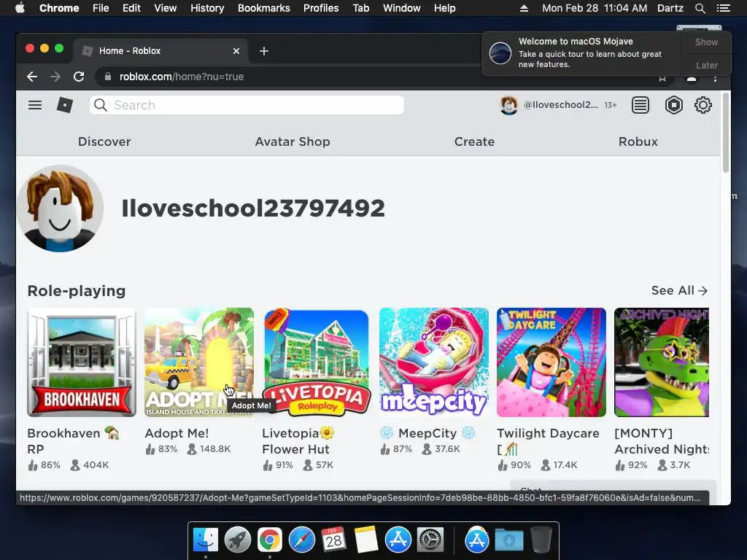Click the browser forward arrow

tap(55, 77)
